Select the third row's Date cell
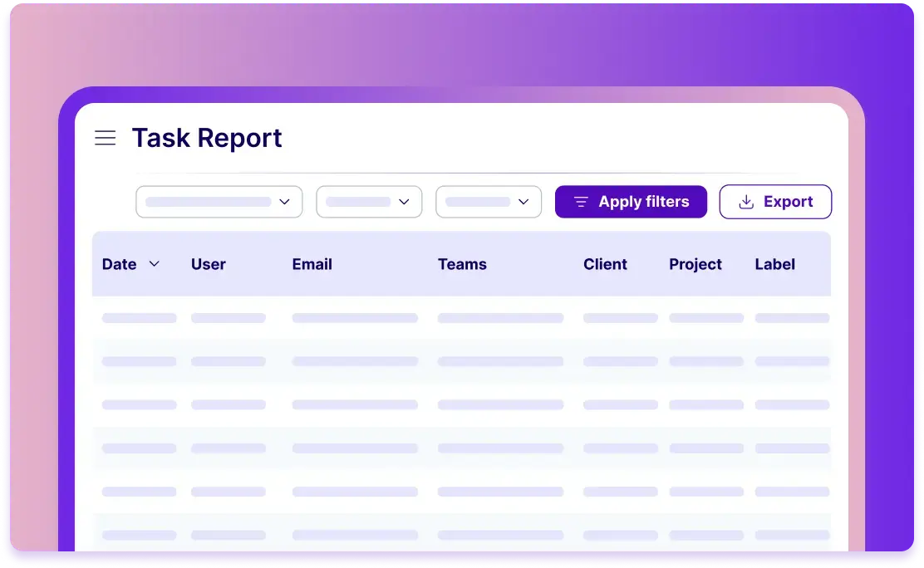924x568 pixels. pyautogui.click(x=139, y=404)
